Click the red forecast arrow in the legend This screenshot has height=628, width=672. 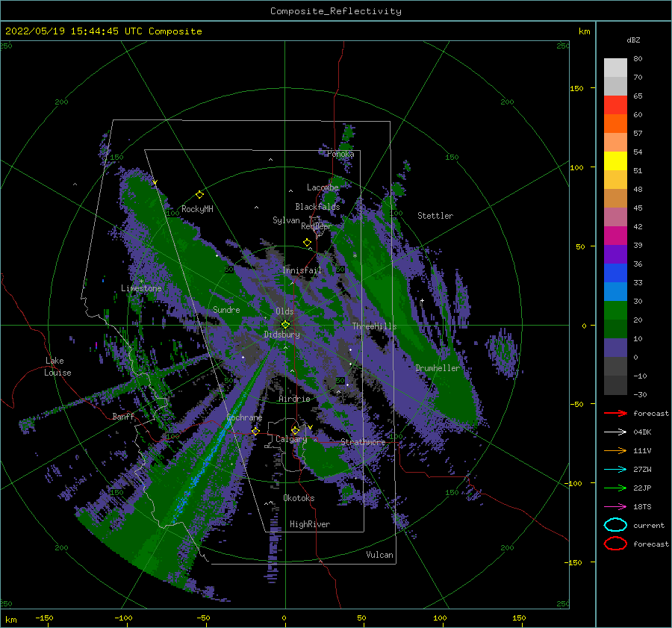615,413
